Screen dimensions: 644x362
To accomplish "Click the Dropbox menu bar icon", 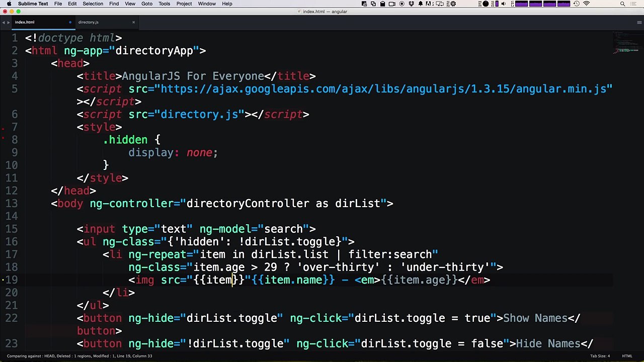I will coord(412,4).
